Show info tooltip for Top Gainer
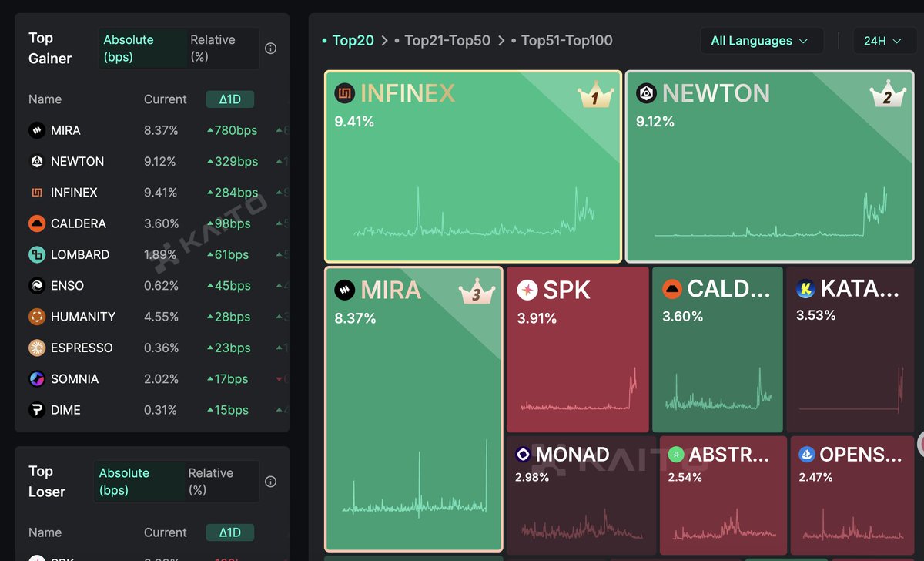Viewport: 924px width, 561px height. pyautogui.click(x=271, y=49)
